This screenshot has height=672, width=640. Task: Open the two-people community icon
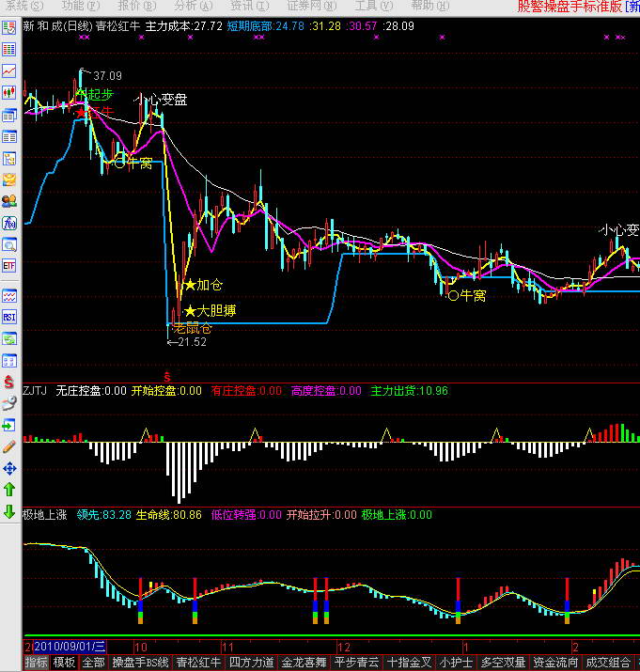[x=9, y=201]
